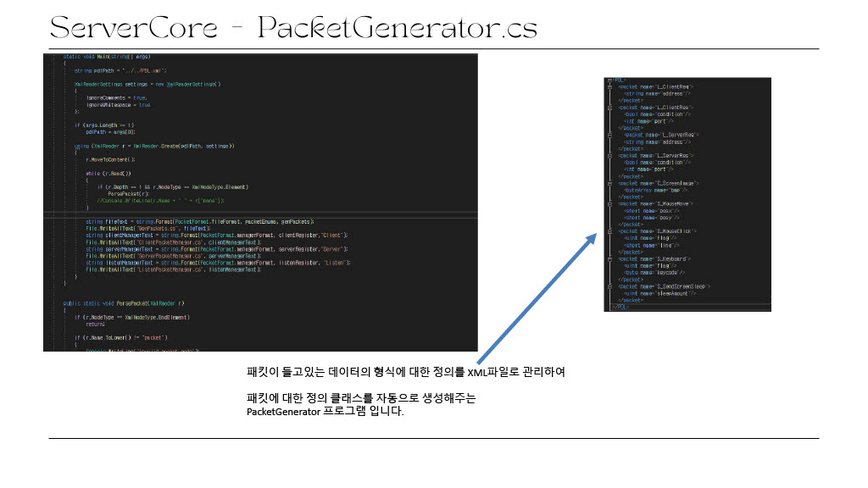Collapse the S_MouseMove packet node
This screenshot has width=868, height=488.
(x=609, y=204)
